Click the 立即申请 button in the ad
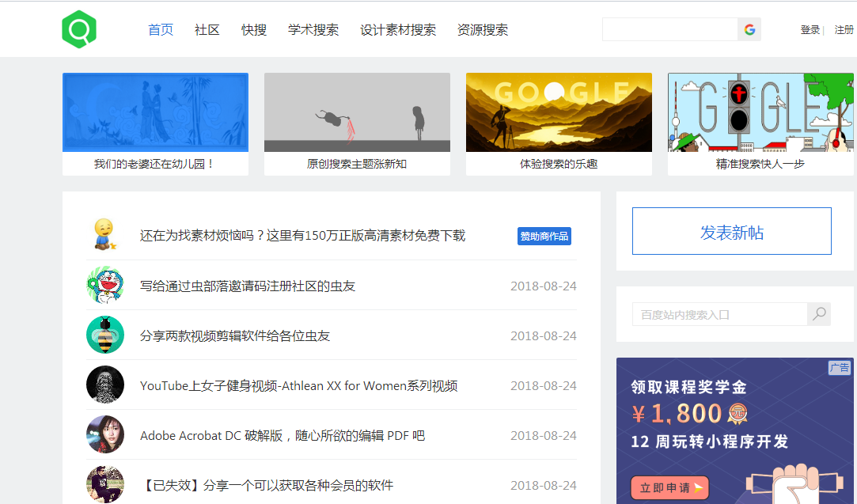The image size is (857, 504). (x=670, y=487)
